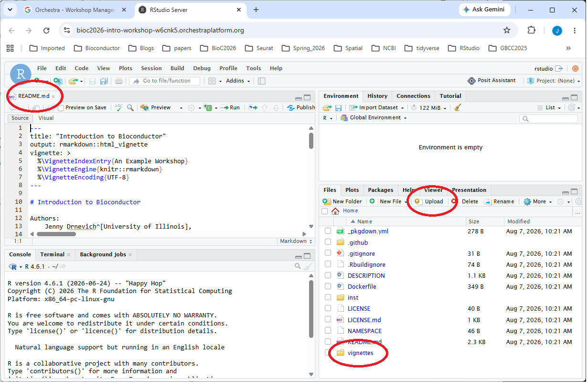Click the Open file folder icon
This screenshot has width=588, height=388.
[x=73, y=81]
